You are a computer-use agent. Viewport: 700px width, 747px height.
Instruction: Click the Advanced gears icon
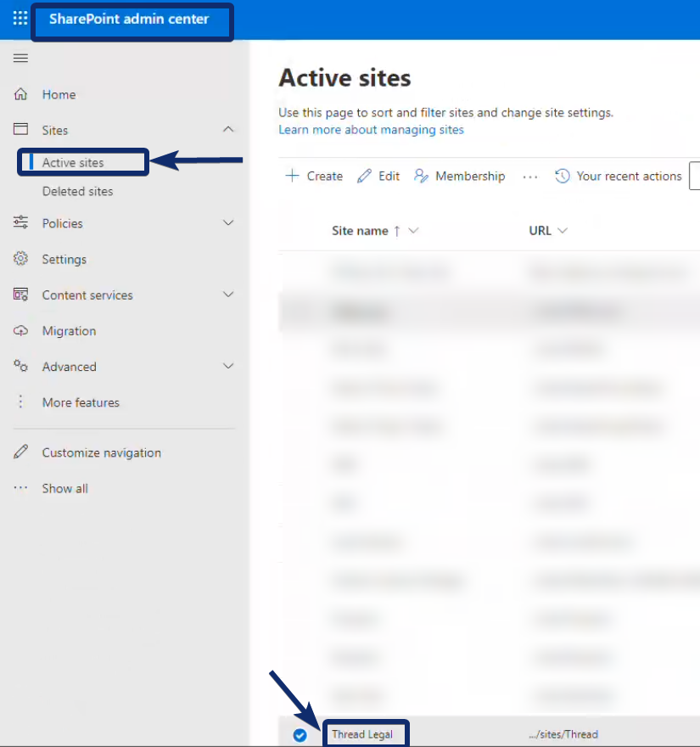[x=20, y=366]
